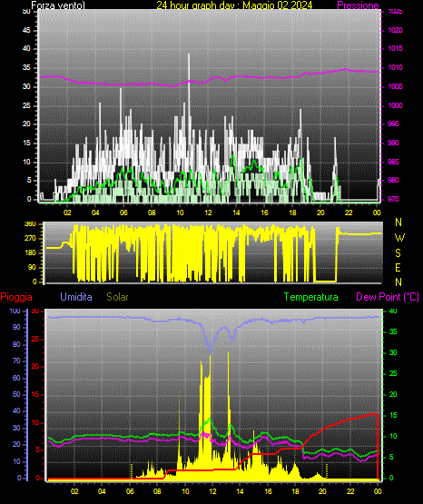Select the green 'Temperatura' legend label
Image resolution: width=423 pixels, height=504 pixels.
tap(311, 297)
